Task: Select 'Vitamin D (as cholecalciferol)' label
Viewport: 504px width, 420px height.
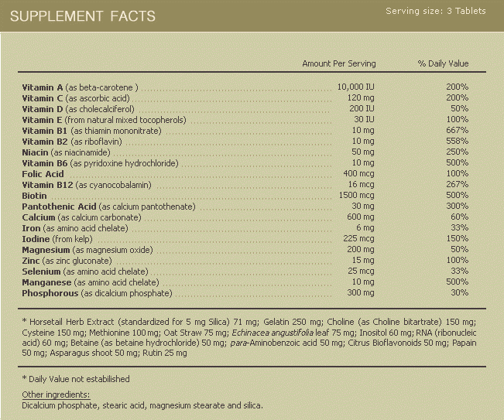Action: click(78, 109)
